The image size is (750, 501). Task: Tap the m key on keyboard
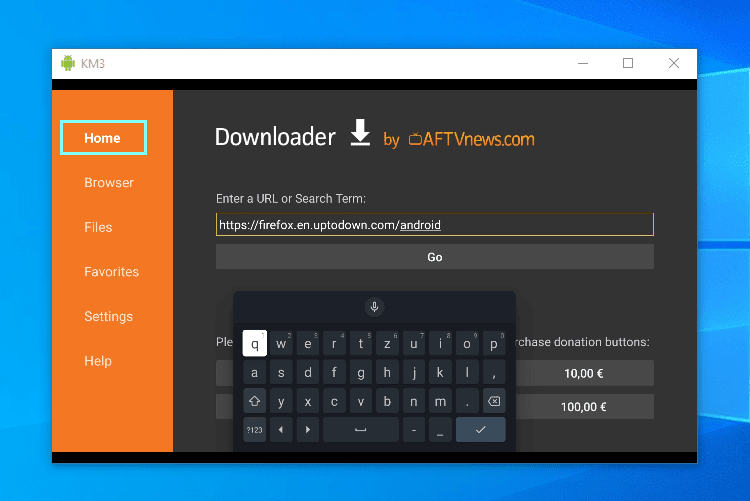(441, 401)
